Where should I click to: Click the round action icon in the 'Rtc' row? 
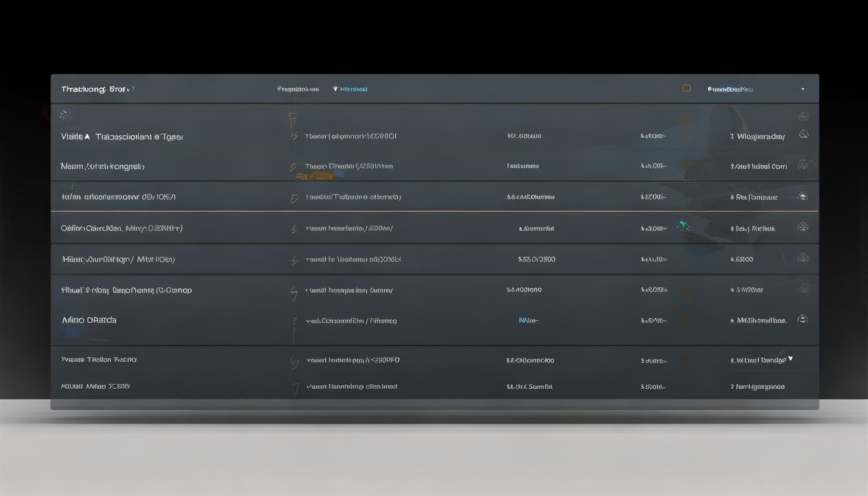click(x=803, y=196)
